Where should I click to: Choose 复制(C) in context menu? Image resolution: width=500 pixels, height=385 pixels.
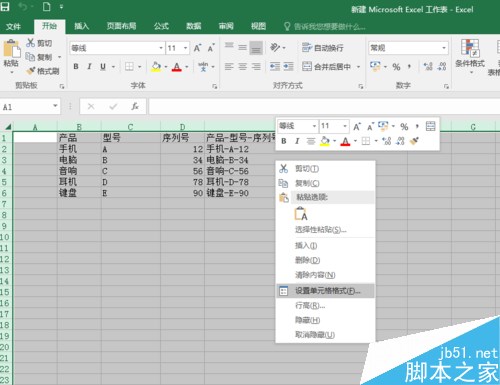[325, 183]
